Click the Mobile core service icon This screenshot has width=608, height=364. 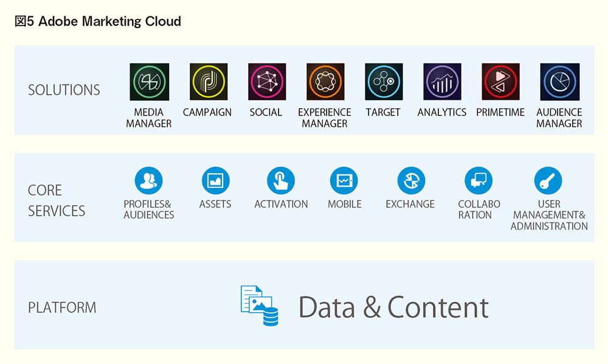coord(344,180)
